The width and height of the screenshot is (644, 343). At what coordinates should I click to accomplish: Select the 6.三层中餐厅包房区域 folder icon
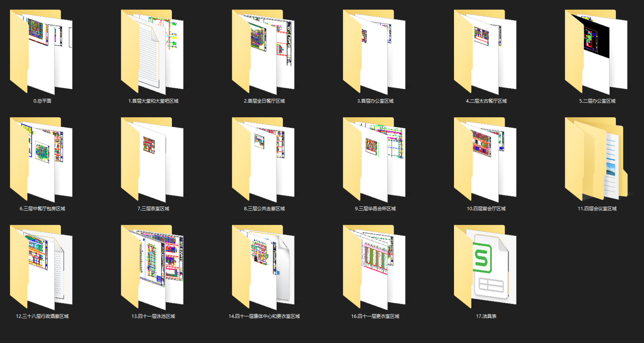[x=41, y=160]
